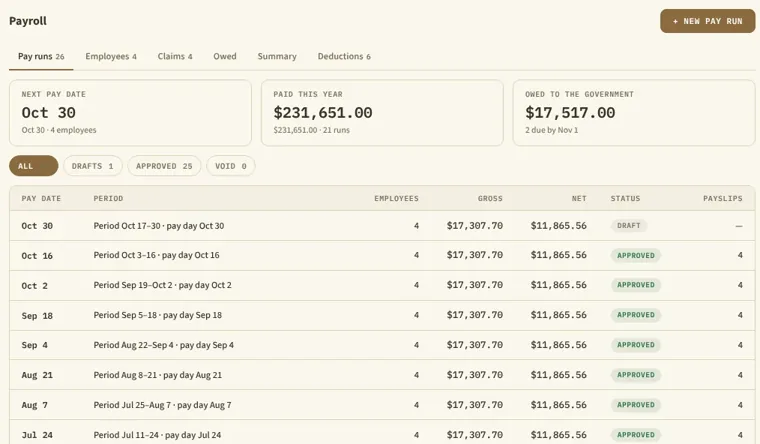
Task: Click the Net column header
Action: pyautogui.click(x=579, y=198)
